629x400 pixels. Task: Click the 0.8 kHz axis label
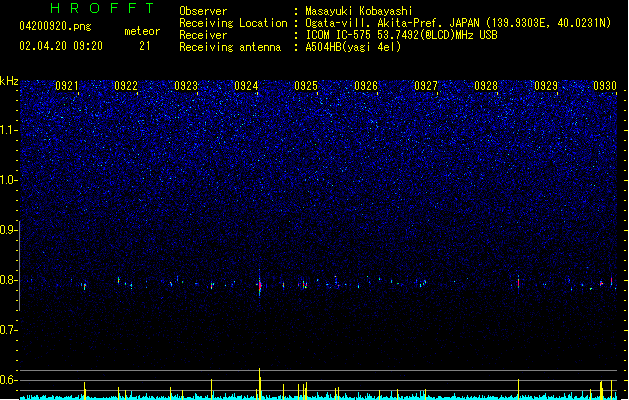click(x=8, y=280)
